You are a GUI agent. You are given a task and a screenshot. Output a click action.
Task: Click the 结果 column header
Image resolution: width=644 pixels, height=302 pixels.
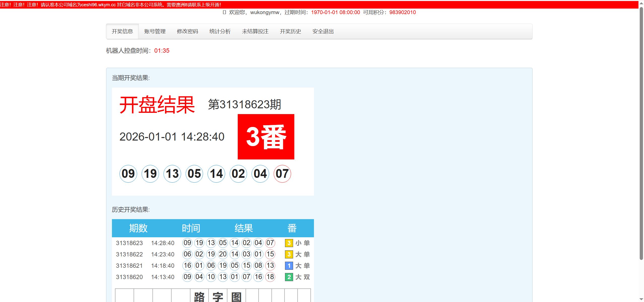click(244, 228)
